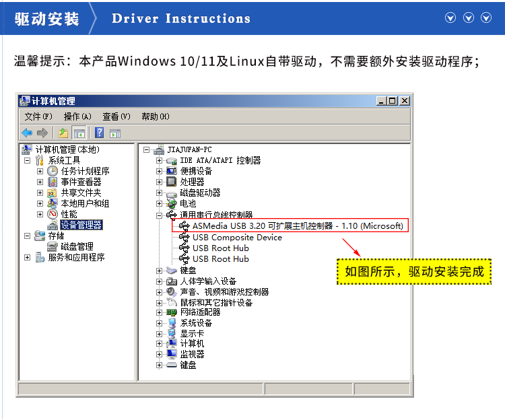Toggle the Show/Hide Action Pane toolbar icon
Viewport: 505px width, 420px height.
115,133
